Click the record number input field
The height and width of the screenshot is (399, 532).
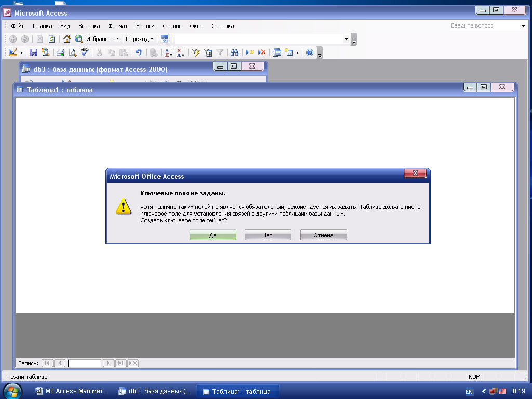tap(84, 363)
